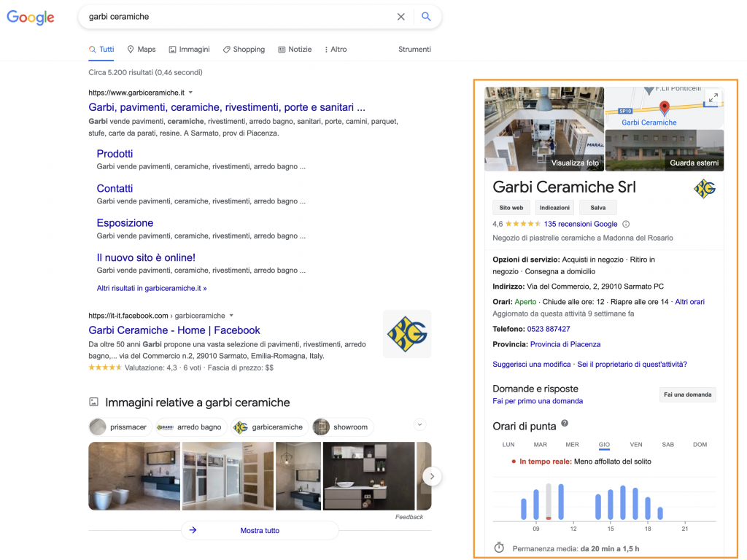Open the Contatti sitelink

pos(115,189)
